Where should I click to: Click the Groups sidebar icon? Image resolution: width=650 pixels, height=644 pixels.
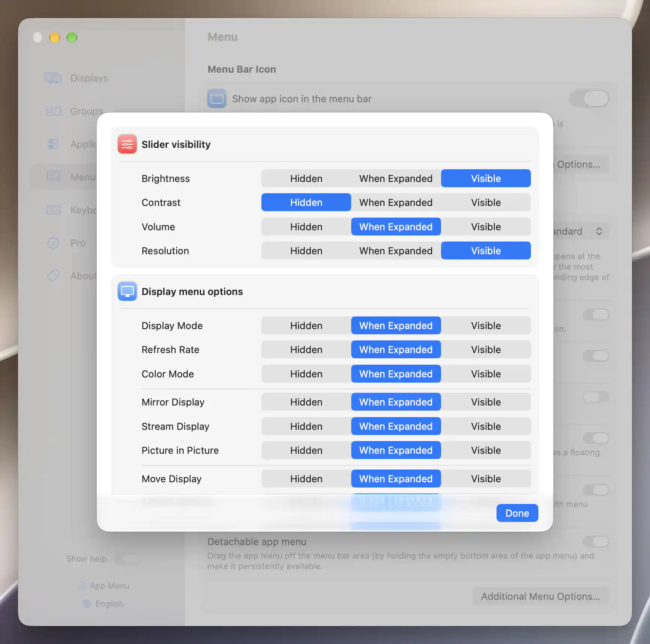point(53,111)
